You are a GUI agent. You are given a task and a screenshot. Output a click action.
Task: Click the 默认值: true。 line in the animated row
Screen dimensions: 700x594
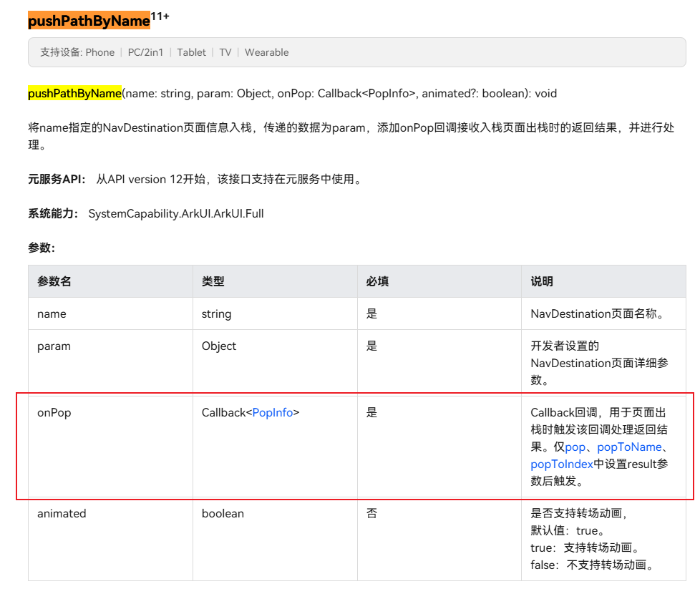(568, 530)
